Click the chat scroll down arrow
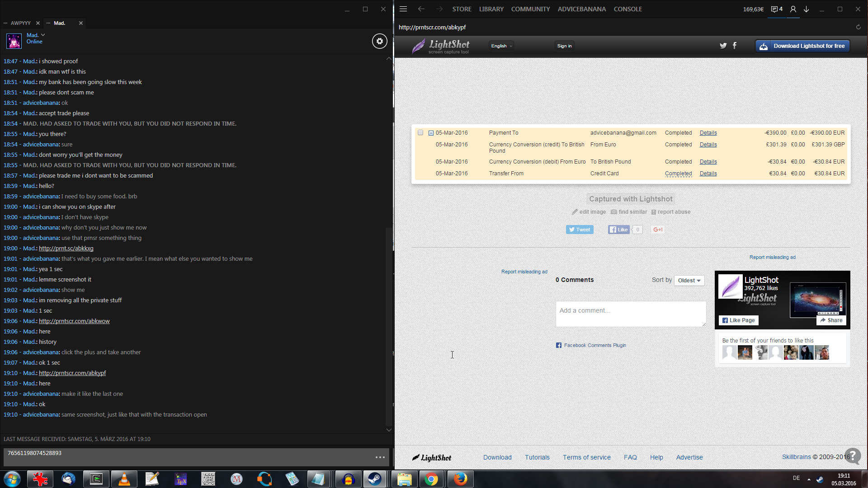Image resolution: width=868 pixels, height=488 pixels. click(x=389, y=430)
